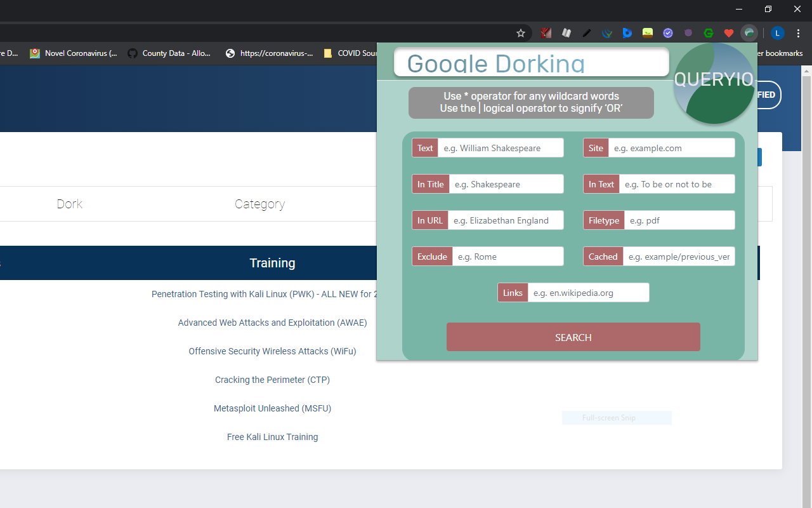Image resolution: width=812 pixels, height=508 pixels.
Task: Open the Advanced Web Attacks link
Action: [272, 323]
